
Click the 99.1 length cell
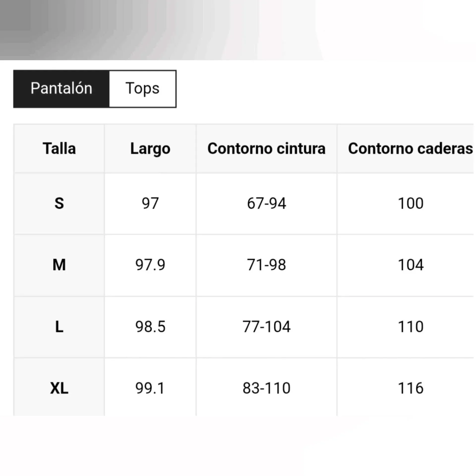150,388
